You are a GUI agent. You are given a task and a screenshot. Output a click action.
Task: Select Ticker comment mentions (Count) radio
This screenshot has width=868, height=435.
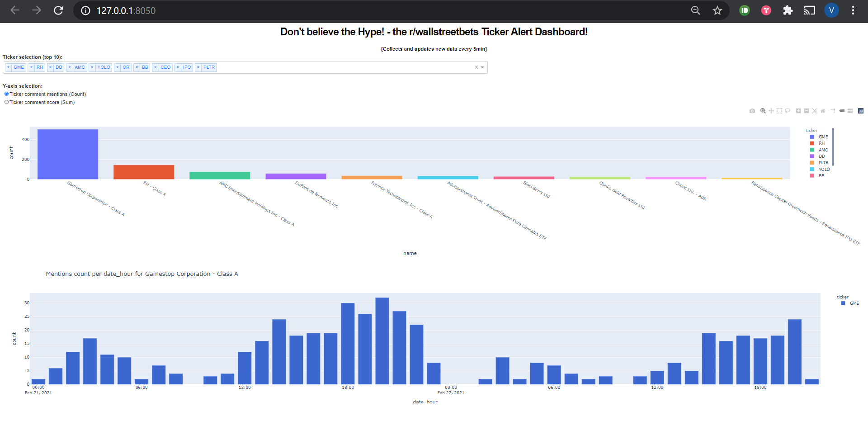(x=6, y=94)
